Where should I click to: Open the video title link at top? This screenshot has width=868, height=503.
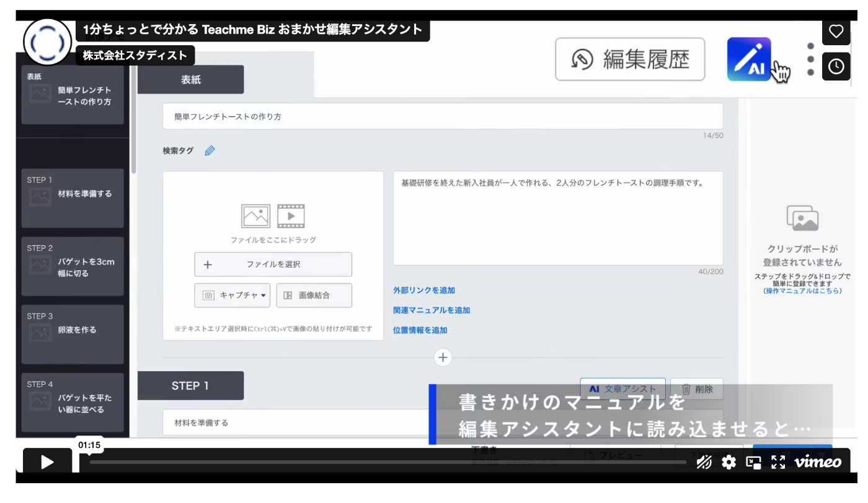[x=253, y=29]
